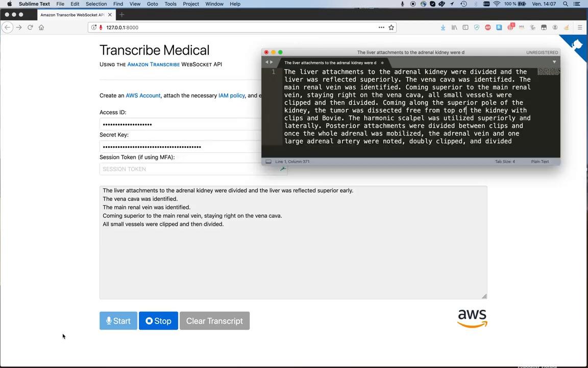Click the Sublime tab-forward arrow
Image resolution: width=588 pixels, height=368 pixels.
pyautogui.click(x=272, y=62)
